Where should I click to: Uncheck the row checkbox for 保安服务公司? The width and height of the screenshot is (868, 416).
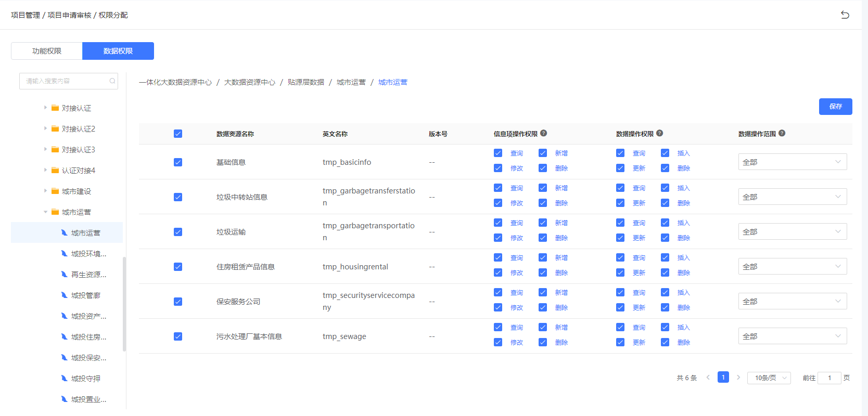pyautogui.click(x=178, y=302)
